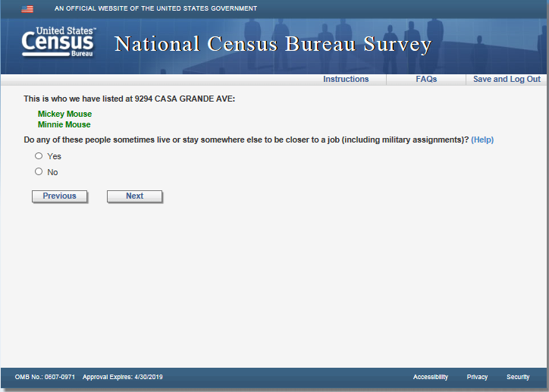This screenshot has width=549, height=392.
Task: Select Save and Log Out
Action: pos(507,79)
